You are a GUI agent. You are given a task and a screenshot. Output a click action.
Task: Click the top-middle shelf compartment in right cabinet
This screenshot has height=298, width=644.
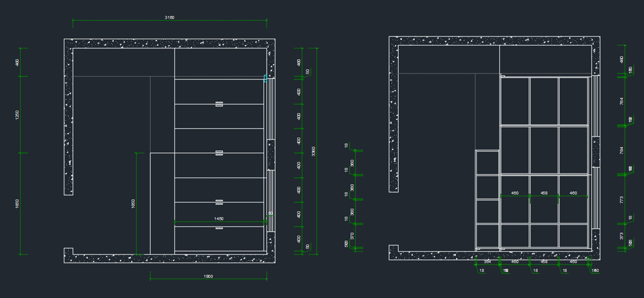[544, 101]
